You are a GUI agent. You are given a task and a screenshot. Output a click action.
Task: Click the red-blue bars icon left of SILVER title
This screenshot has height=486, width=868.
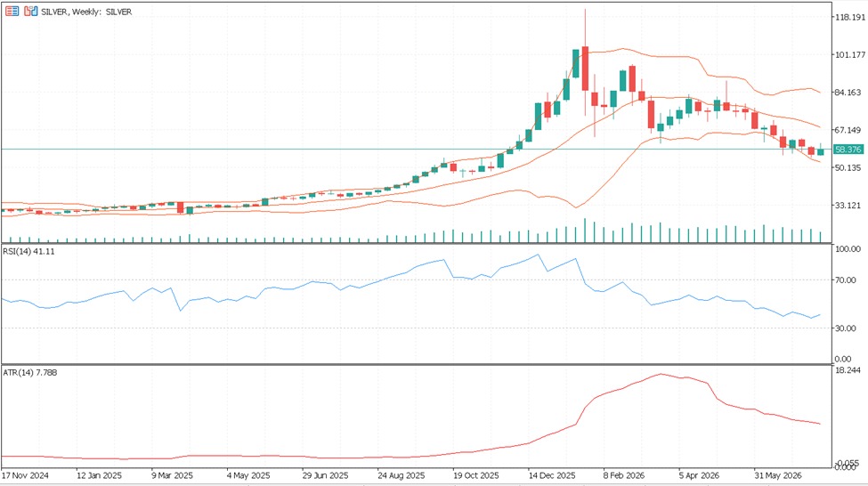[31, 11]
